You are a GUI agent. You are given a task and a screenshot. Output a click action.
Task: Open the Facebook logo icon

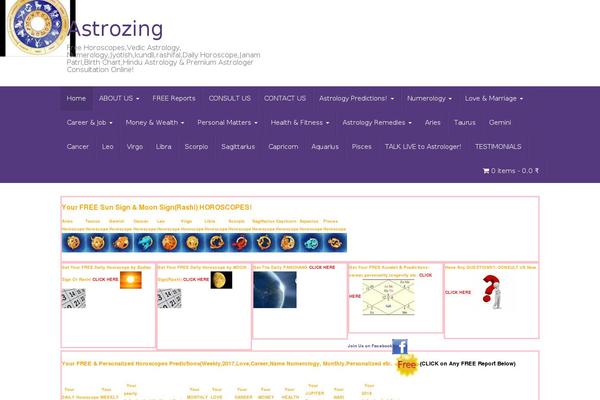coord(399,346)
